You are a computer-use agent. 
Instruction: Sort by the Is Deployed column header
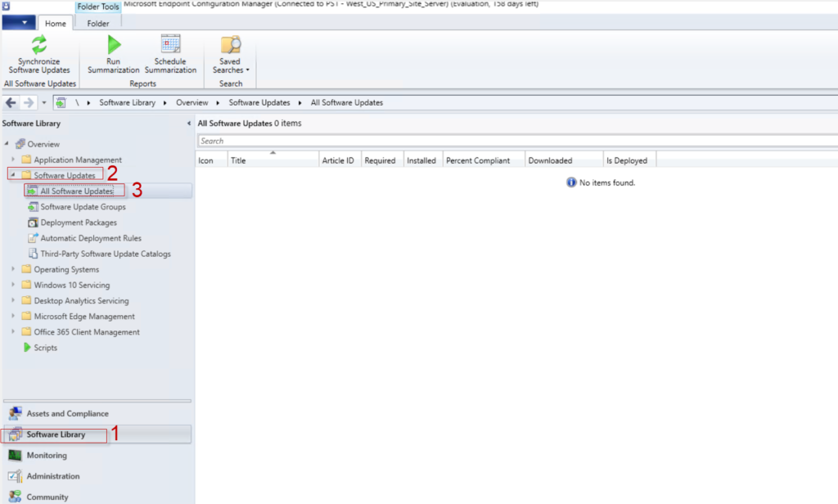coord(629,160)
